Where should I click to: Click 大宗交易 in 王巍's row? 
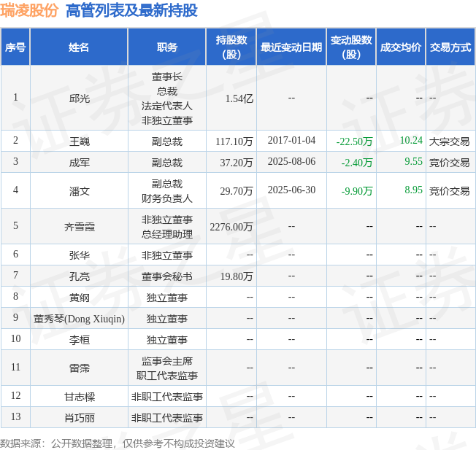pos(449,141)
